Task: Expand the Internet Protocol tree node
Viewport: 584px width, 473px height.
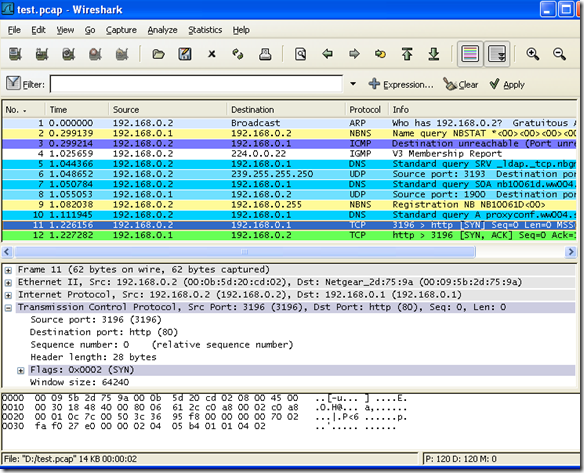Action: tap(8, 295)
